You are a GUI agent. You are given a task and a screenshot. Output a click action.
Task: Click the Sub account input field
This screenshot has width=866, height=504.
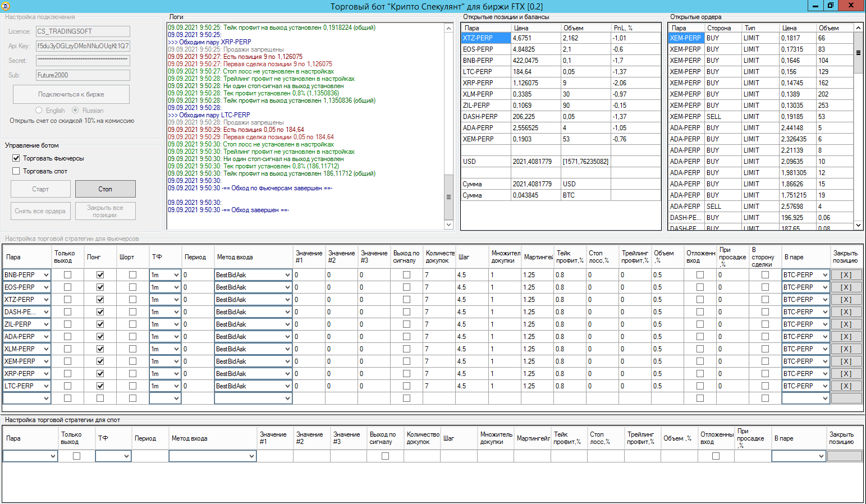[83, 75]
